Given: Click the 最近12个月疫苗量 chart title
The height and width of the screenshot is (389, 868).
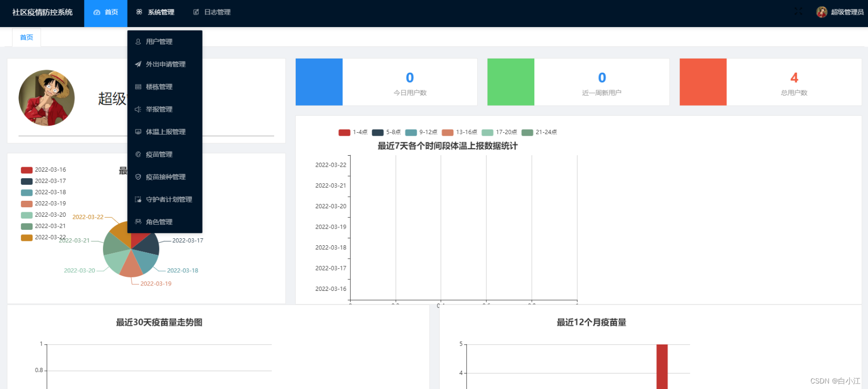Looking at the screenshot, I should click(591, 322).
